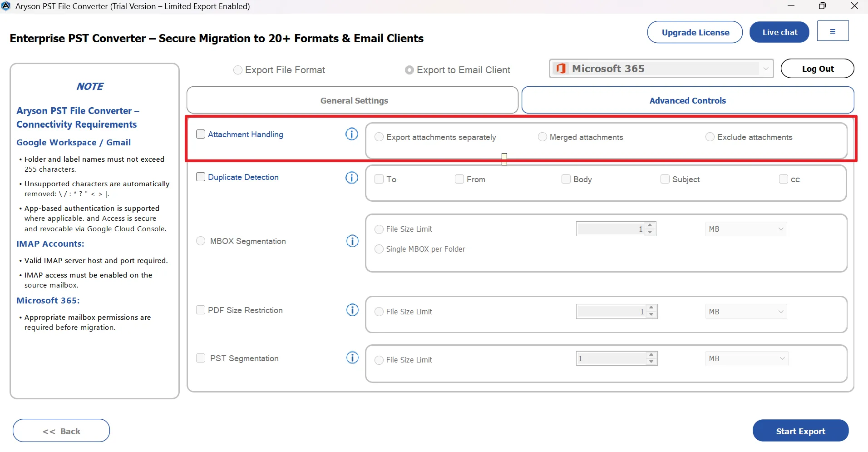Check the Body duplicate filter
This screenshot has height=452, width=868.
click(x=566, y=179)
